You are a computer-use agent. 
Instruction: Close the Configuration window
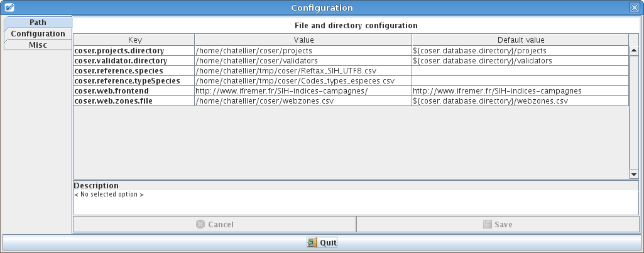pyautogui.click(x=634, y=8)
